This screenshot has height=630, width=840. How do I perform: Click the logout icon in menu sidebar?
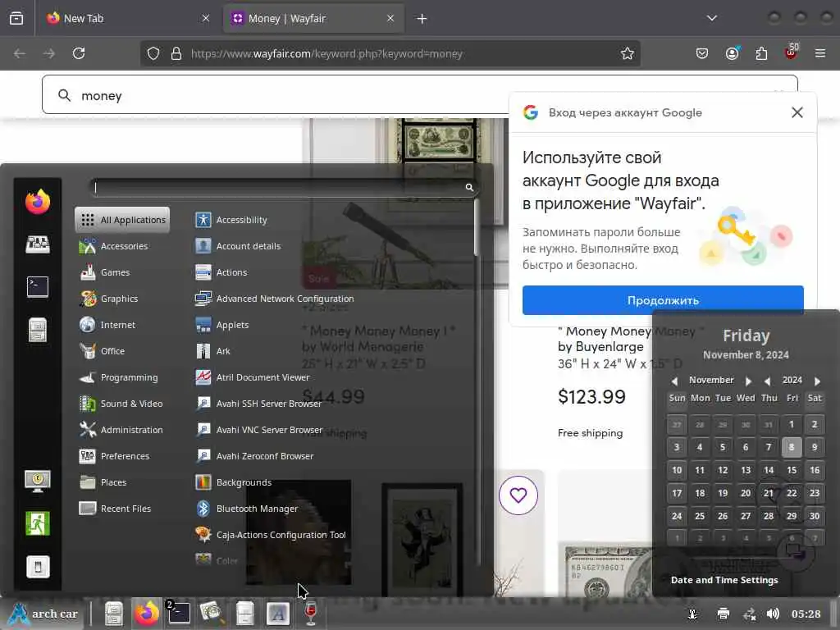click(38, 523)
